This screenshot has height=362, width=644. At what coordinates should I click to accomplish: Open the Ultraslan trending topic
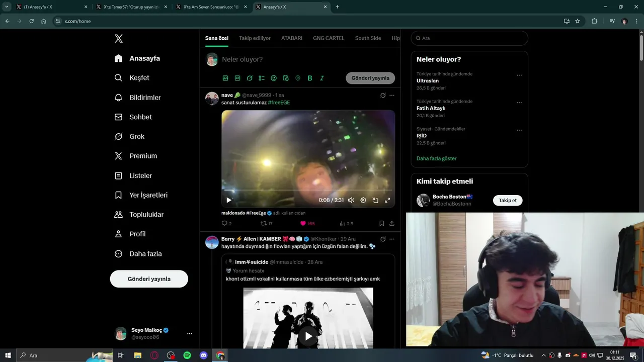(x=428, y=80)
